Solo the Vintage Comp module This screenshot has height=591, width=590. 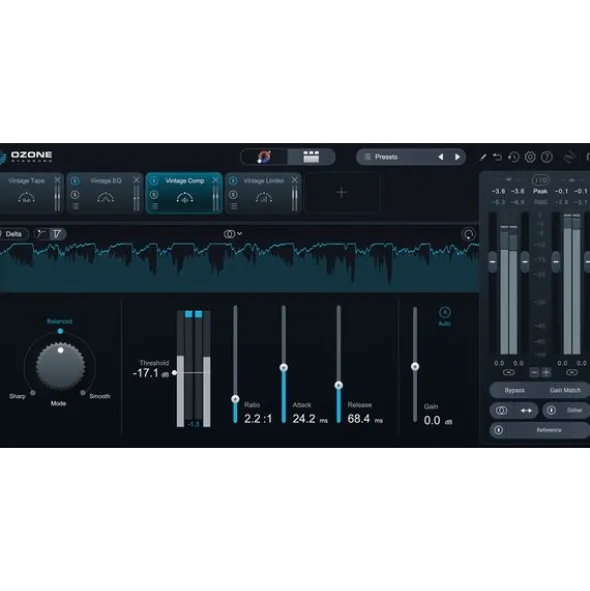[x=154, y=195]
